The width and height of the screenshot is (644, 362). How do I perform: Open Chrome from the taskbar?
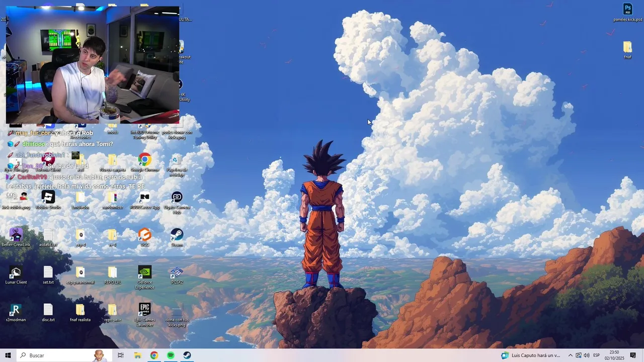pos(154,355)
